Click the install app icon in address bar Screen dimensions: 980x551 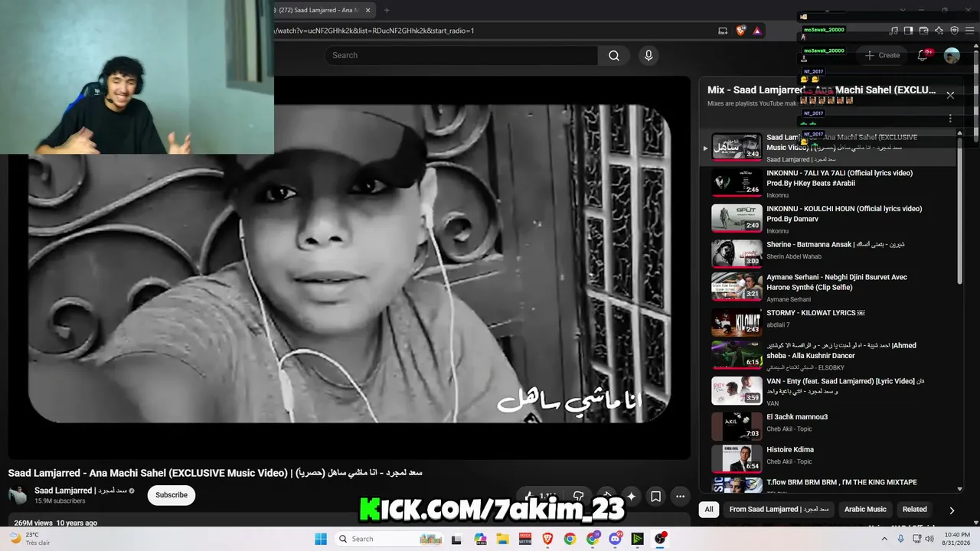(723, 31)
